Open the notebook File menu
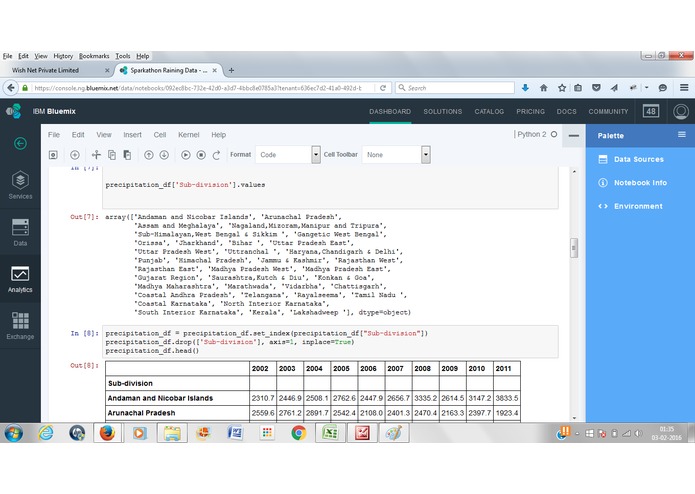 click(54, 135)
